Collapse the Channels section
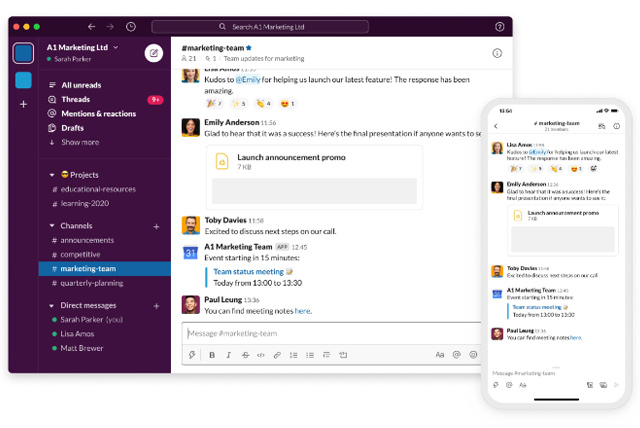 pos(51,226)
